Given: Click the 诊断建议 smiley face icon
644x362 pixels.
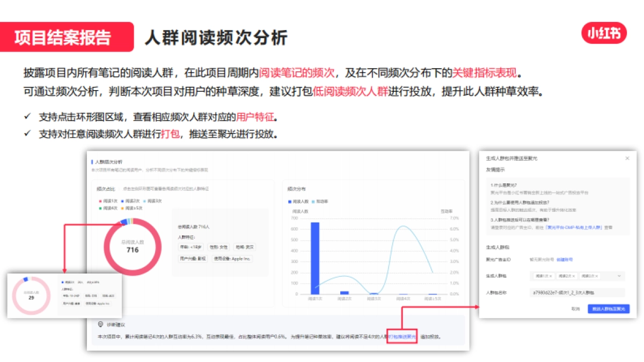Looking at the screenshot, I should (99, 325).
